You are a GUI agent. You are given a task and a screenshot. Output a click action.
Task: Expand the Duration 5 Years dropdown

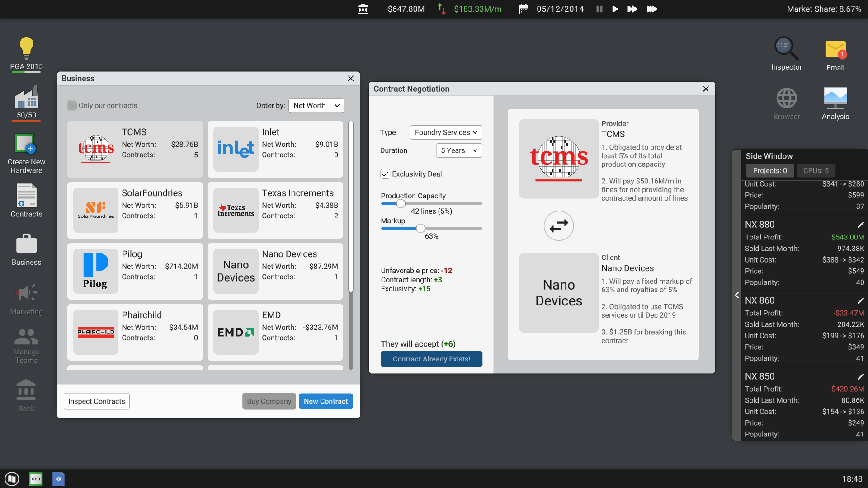[x=458, y=150]
